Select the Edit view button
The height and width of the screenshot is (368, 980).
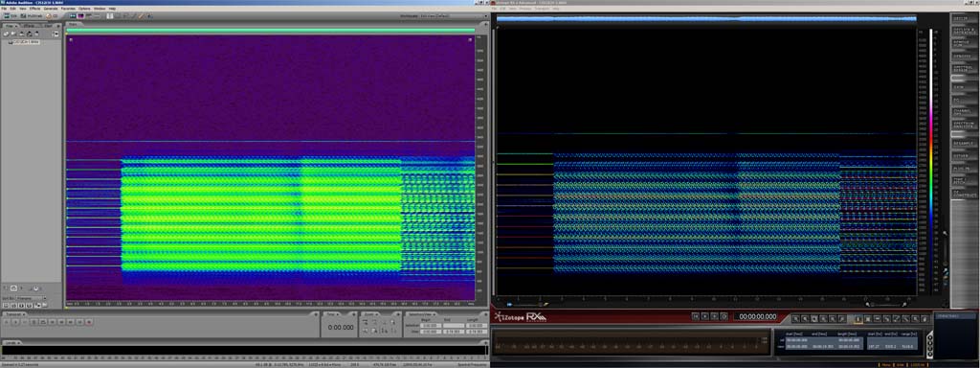point(10,15)
